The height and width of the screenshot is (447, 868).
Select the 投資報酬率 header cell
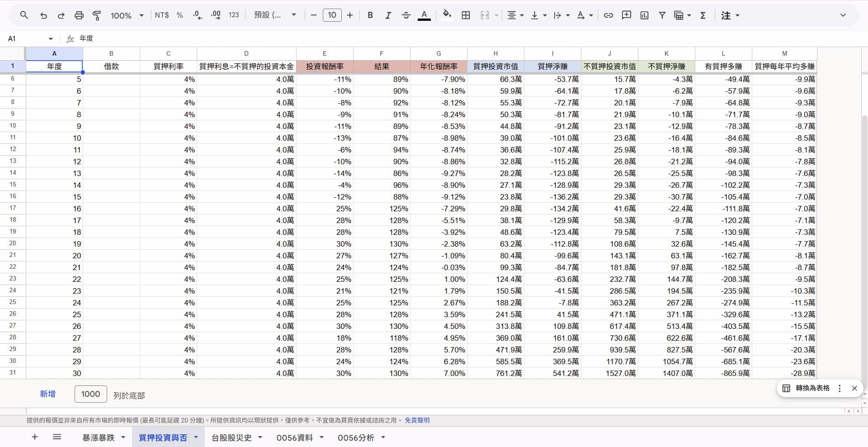pyautogui.click(x=325, y=67)
